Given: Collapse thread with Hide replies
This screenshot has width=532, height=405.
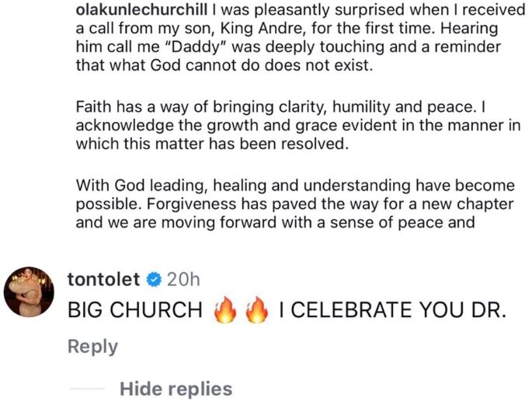Looking at the screenshot, I should (x=176, y=389).
